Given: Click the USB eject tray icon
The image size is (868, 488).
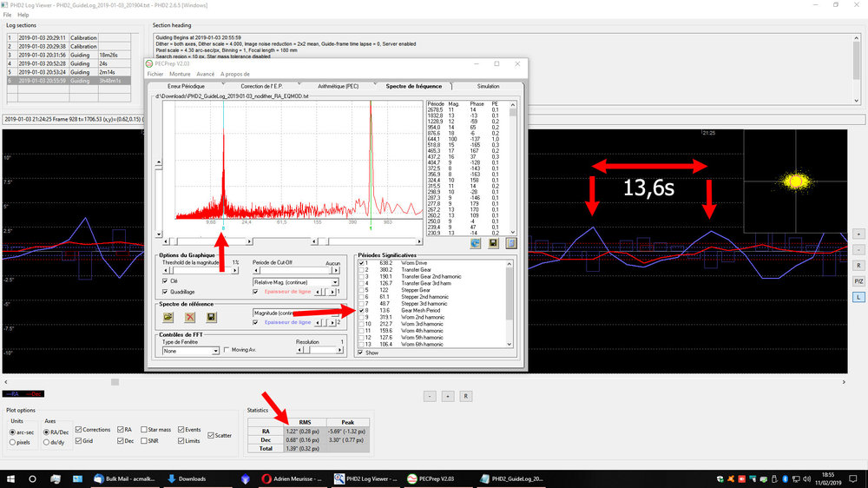Looking at the screenshot, I should coord(774,478).
